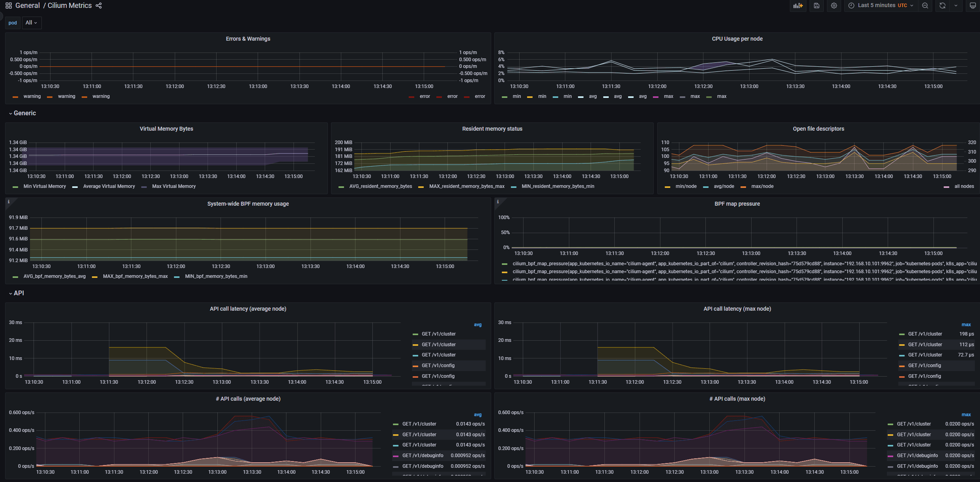Open the General folder breadcrumb

(28, 6)
